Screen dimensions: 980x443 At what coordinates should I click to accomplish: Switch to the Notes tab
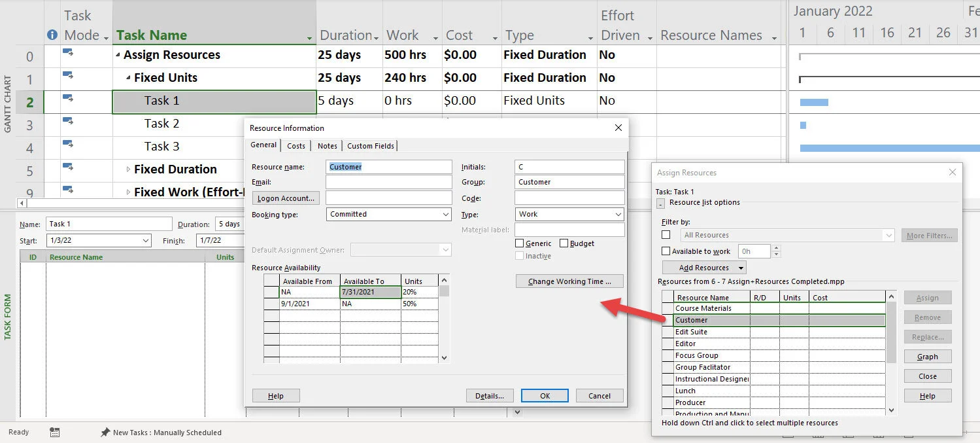click(x=328, y=146)
